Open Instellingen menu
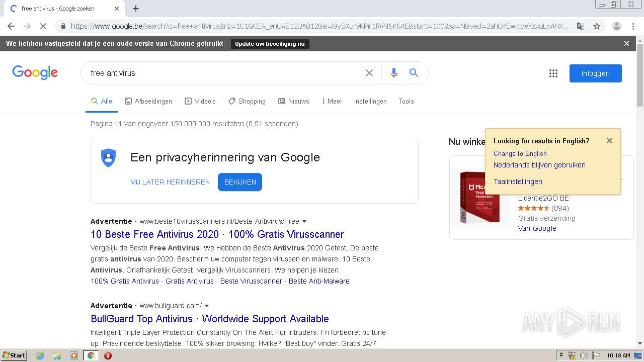Image resolution: width=644 pixels, height=362 pixels. pos(370,101)
